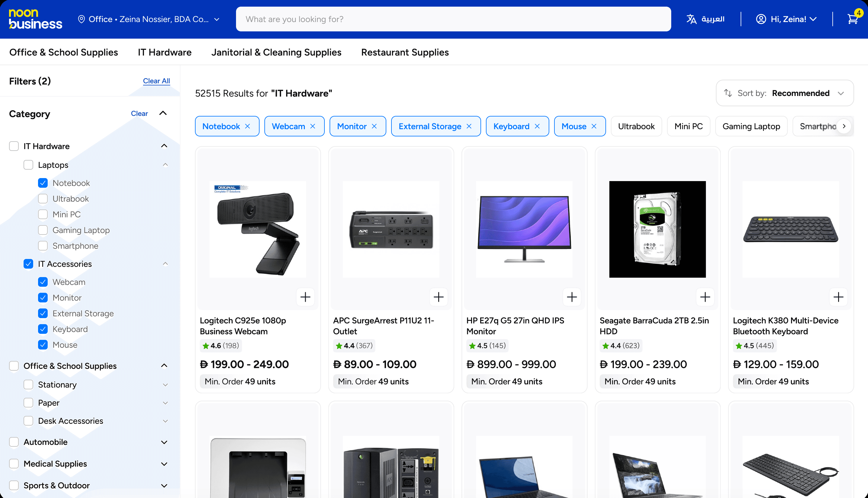Open the shopping cart icon
The image size is (868, 498).
(x=853, y=19)
